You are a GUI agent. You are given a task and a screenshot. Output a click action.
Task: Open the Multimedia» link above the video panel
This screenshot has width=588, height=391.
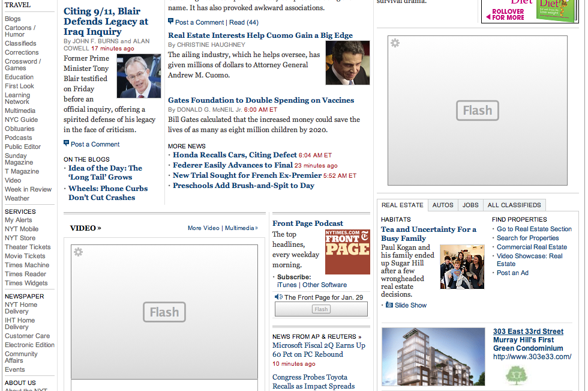[241, 228]
